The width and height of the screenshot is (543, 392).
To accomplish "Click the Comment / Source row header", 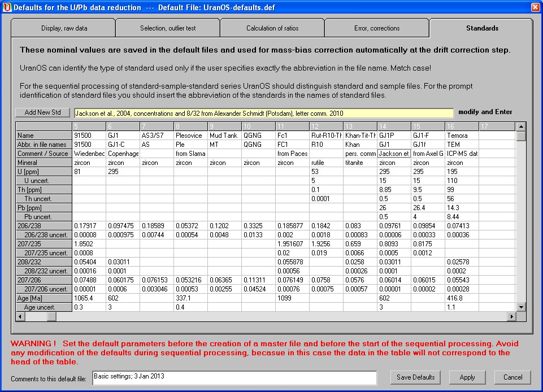I will tap(44, 154).
